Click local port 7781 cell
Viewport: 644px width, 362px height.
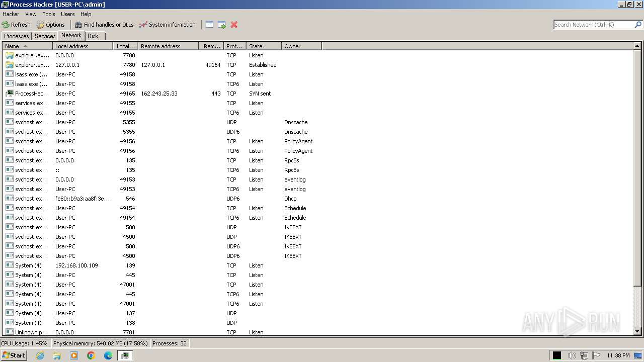pos(129,332)
